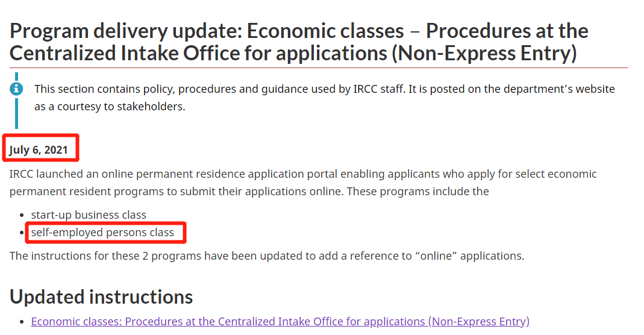
Task: Select the start-up business class bullet
Action: pos(89,214)
